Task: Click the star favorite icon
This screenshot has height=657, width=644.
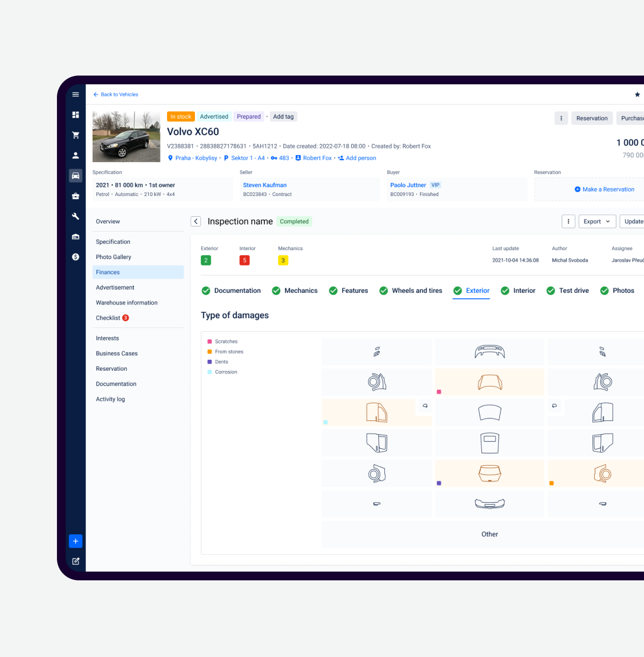Action: click(x=637, y=95)
